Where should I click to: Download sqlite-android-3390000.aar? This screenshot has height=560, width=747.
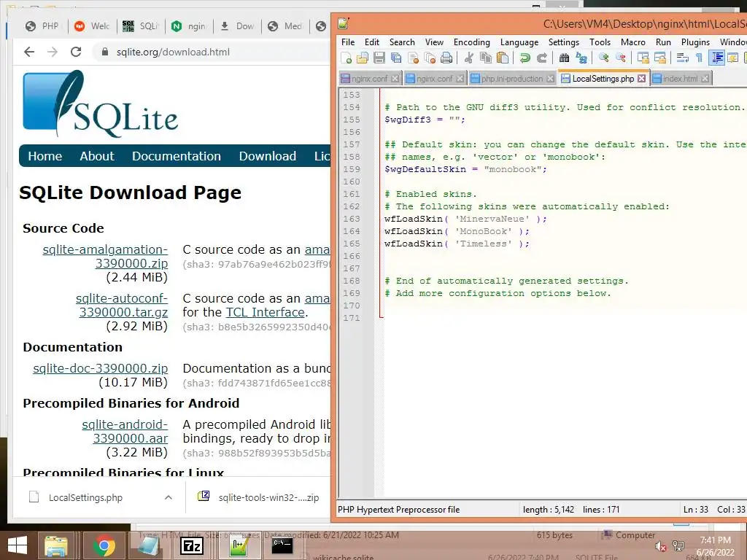pyautogui.click(x=125, y=431)
